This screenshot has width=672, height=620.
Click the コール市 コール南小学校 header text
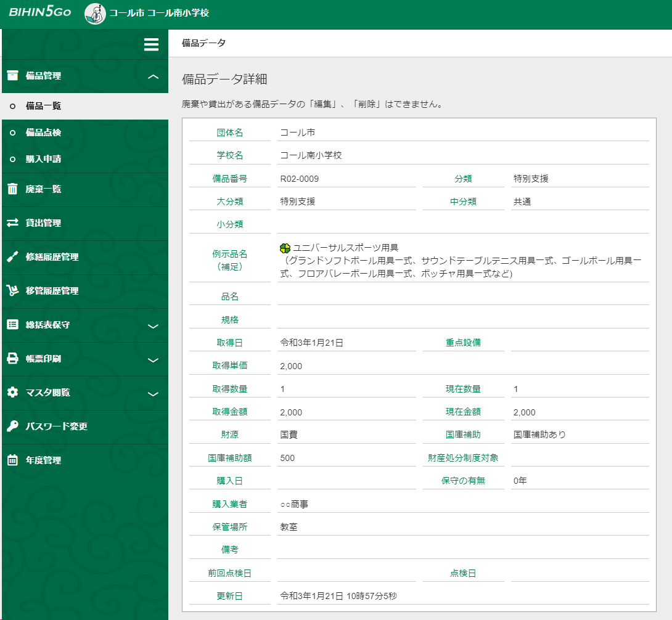pyautogui.click(x=159, y=14)
